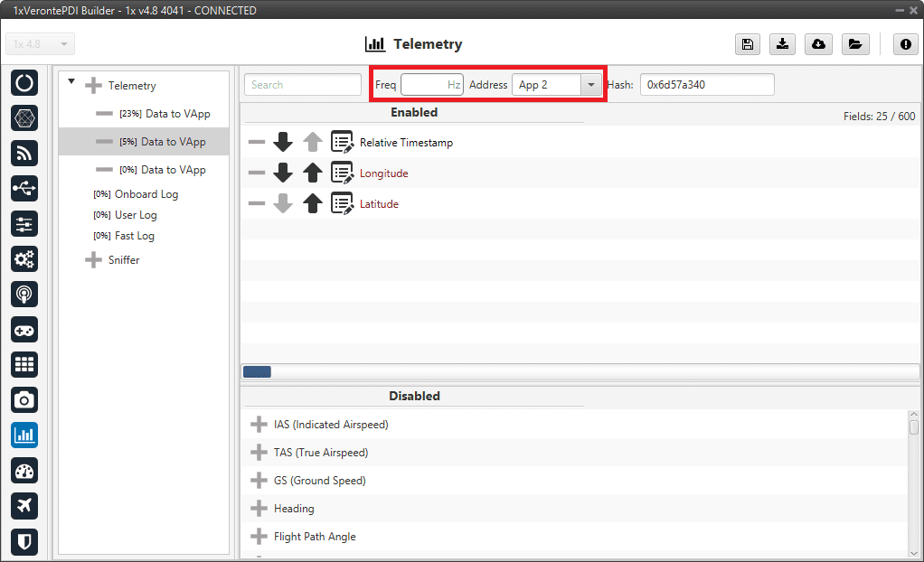Viewport: 924px width, 562px height.
Task: Open the camera sidebar icon
Action: coord(24,400)
